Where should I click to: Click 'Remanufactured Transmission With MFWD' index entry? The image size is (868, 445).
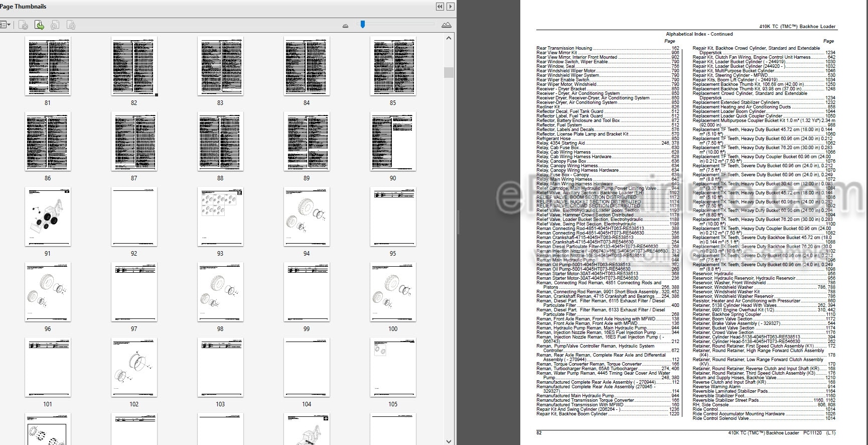point(580,405)
